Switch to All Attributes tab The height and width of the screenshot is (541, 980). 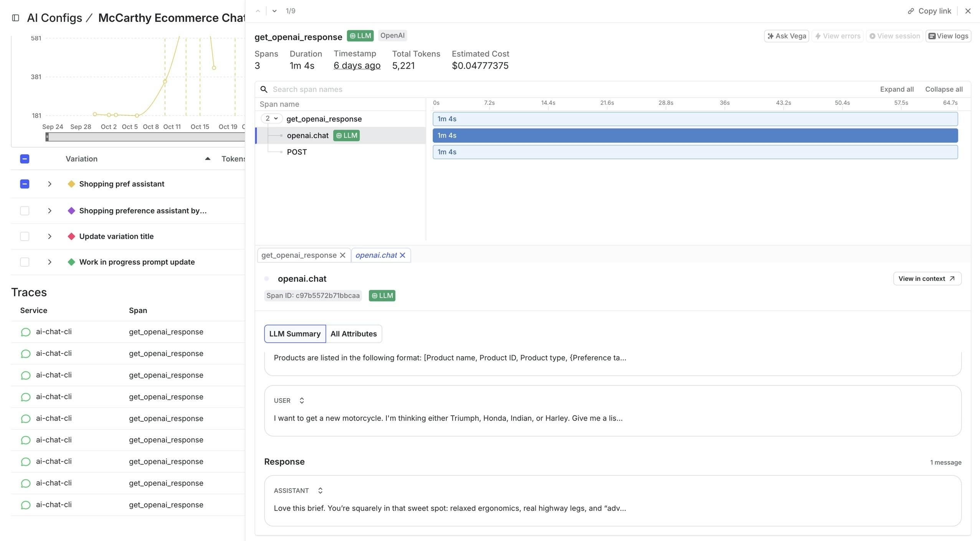(353, 334)
